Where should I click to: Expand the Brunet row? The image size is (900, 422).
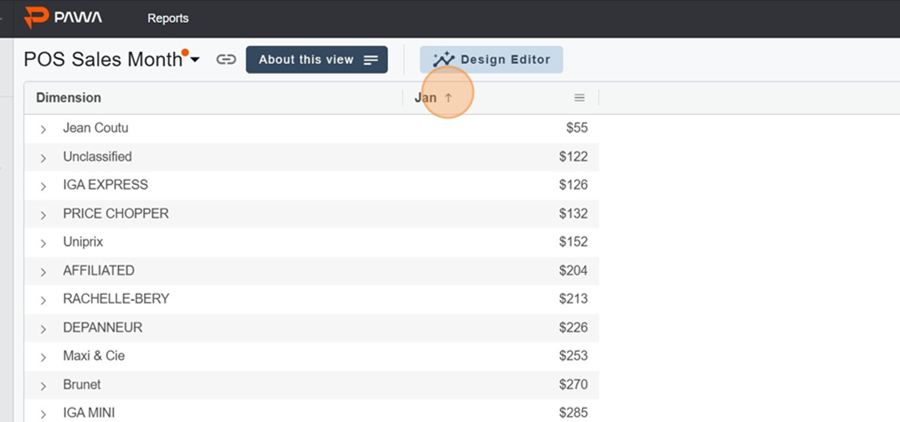43,386
